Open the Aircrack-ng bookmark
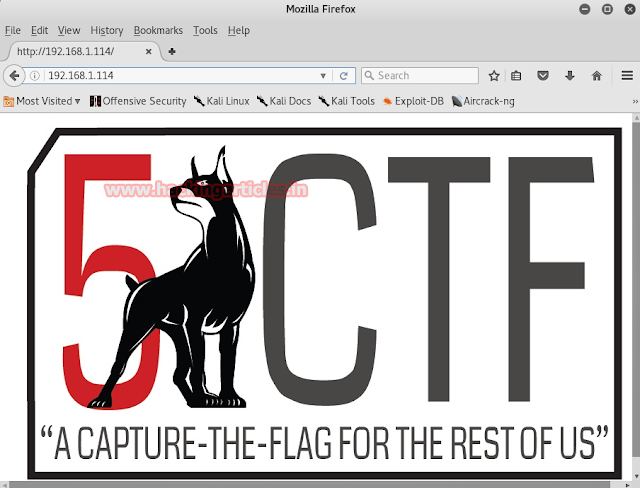The height and width of the screenshot is (488, 640). click(x=483, y=101)
